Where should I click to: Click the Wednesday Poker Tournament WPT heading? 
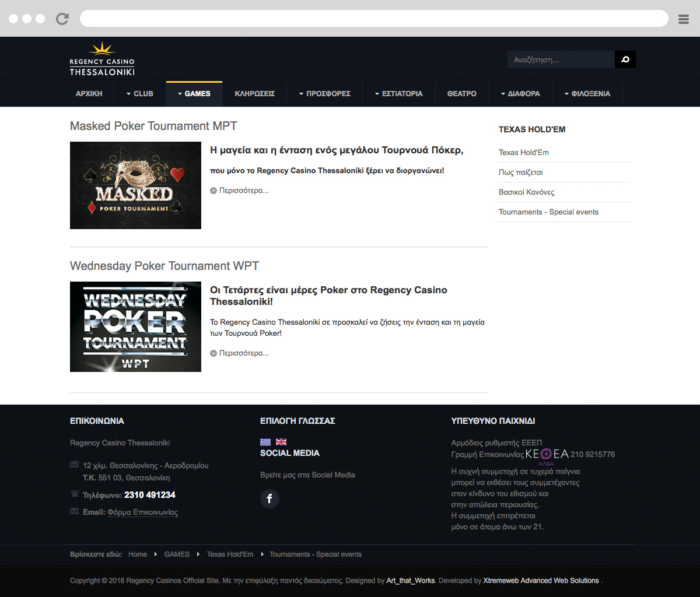pos(164,266)
